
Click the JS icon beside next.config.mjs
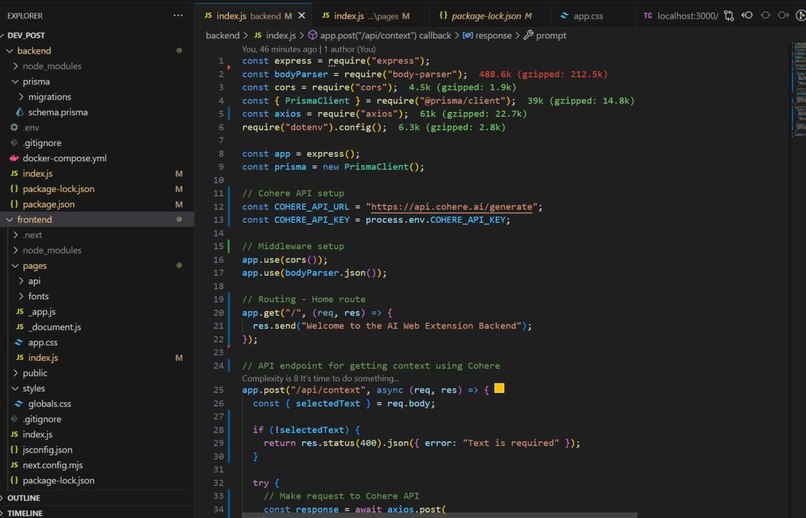click(14, 465)
